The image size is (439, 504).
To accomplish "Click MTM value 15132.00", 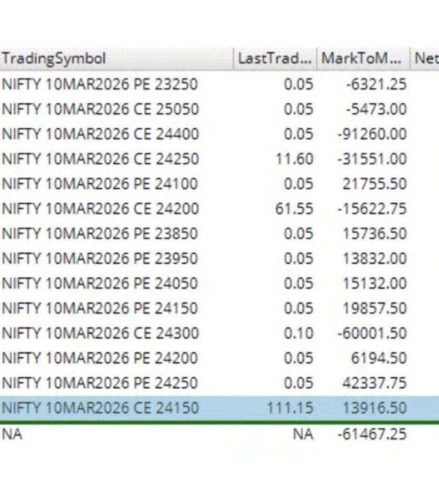I will coord(374,283).
